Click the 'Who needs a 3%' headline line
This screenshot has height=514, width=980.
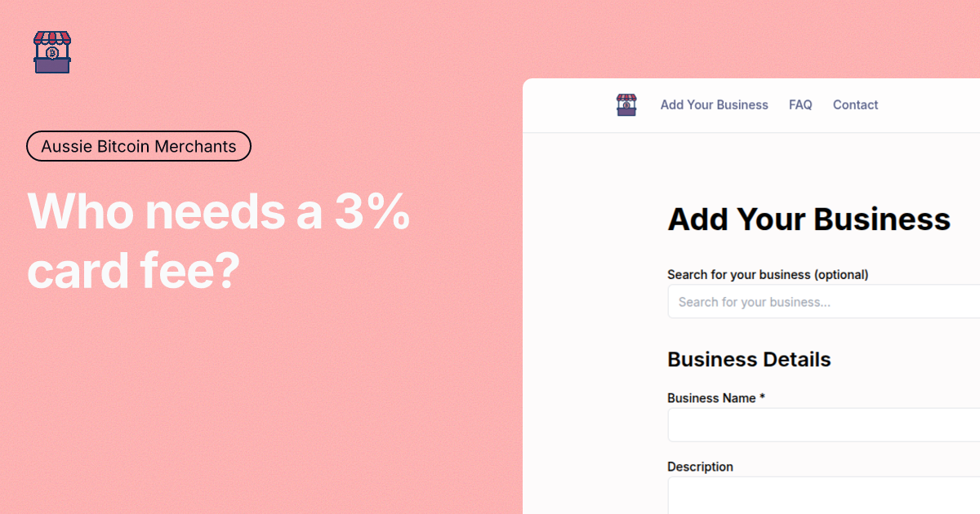pos(219,212)
